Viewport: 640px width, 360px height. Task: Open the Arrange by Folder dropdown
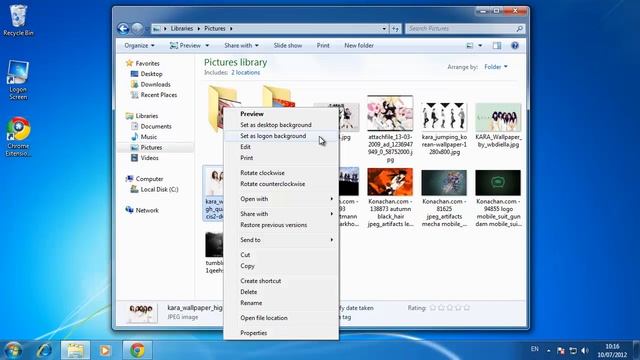pos(496,67)
